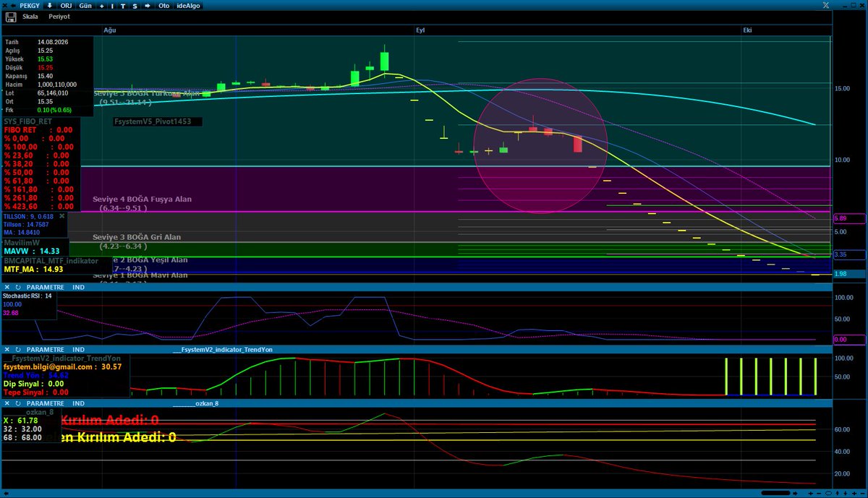This screenshot has width=868, height=498.
Task: Click the BMCAPITAL_MTF_indikator title
Action: 50,260
